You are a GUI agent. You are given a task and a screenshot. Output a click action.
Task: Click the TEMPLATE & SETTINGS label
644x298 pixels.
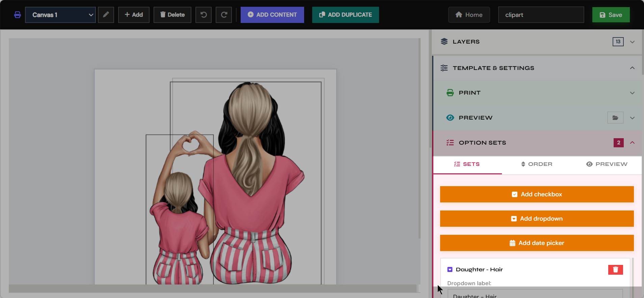click(x=493, y=68)
